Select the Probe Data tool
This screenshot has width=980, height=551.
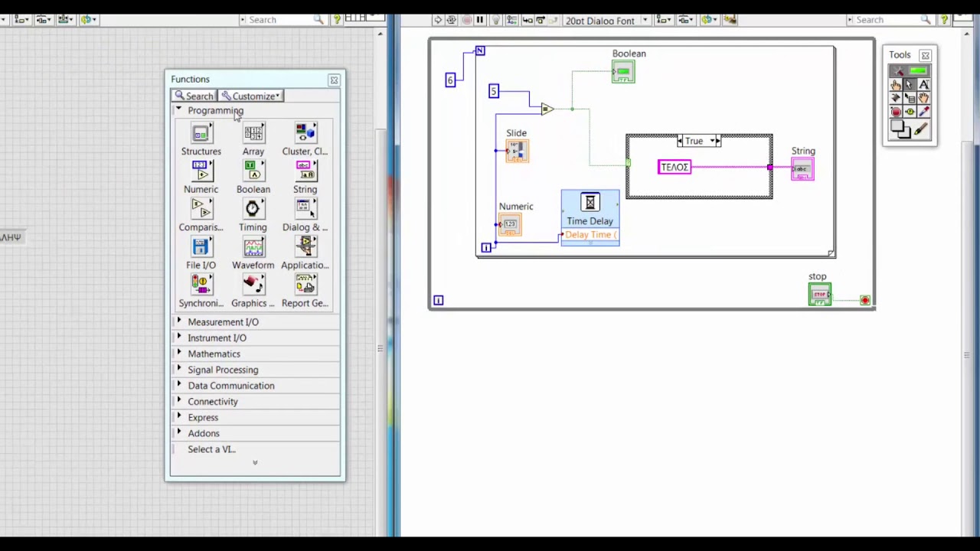(910, 112)
